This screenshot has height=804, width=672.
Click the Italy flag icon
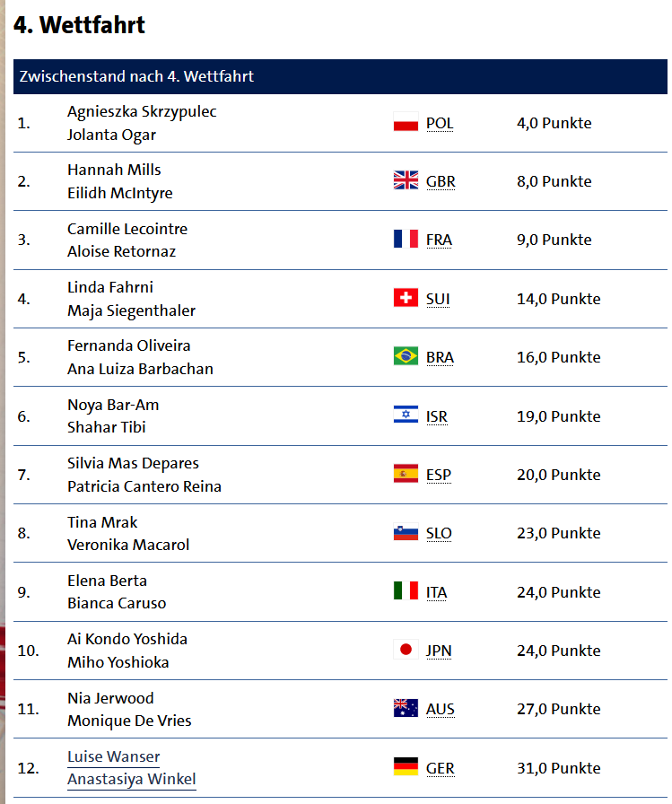pyautogui.click(x=406, y=590)
